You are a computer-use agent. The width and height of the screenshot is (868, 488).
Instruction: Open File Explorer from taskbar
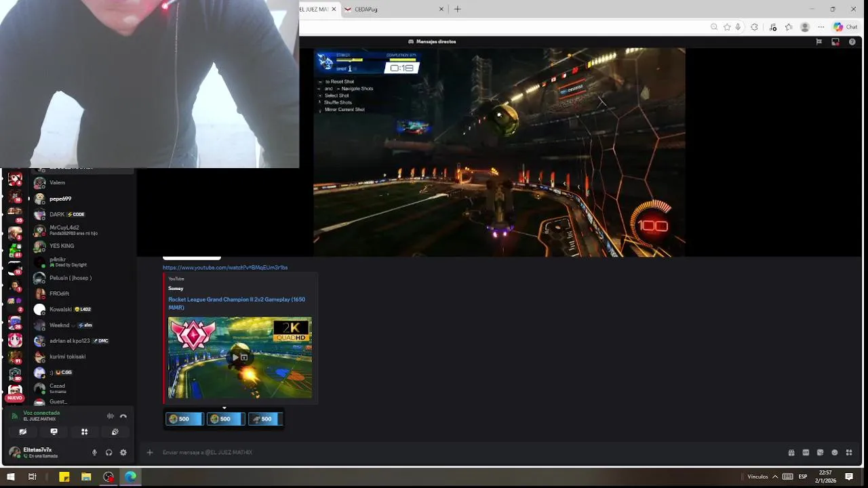coord(86,477)
